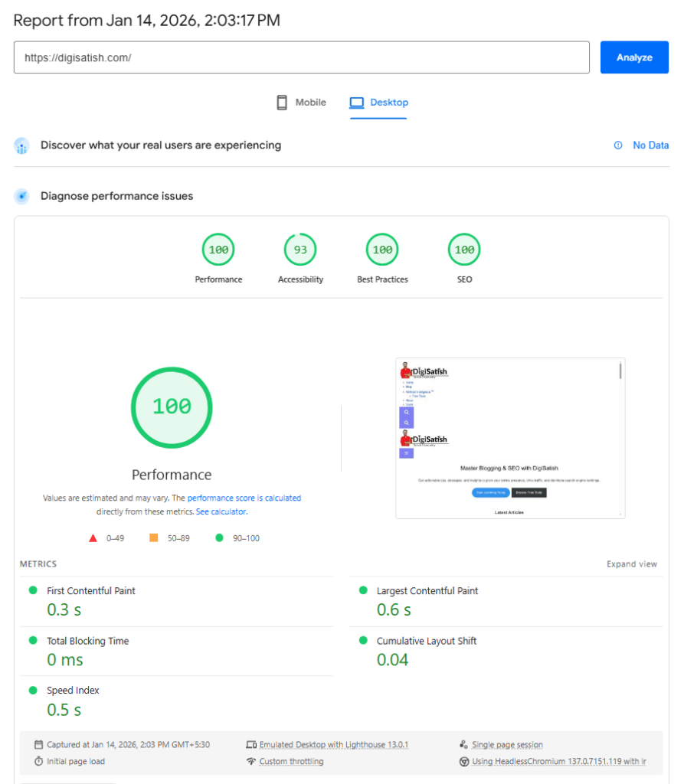
Task: Select the Desktop tab
Action: (379, 103)
